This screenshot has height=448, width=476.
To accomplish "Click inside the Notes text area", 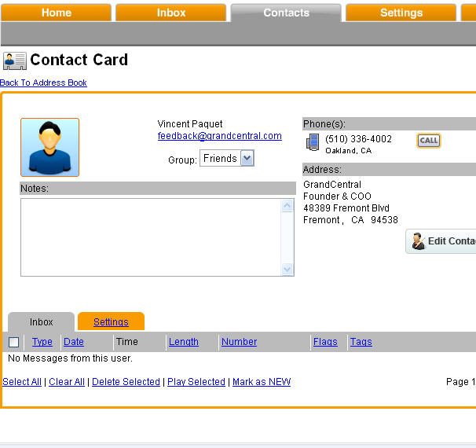I will (x=151, y=237).
